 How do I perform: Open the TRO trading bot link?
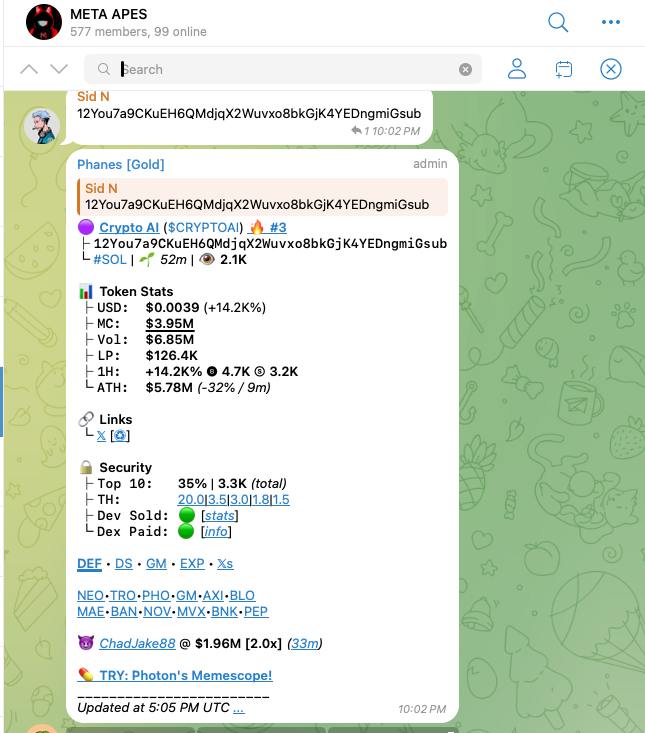[x=123, y=596]
